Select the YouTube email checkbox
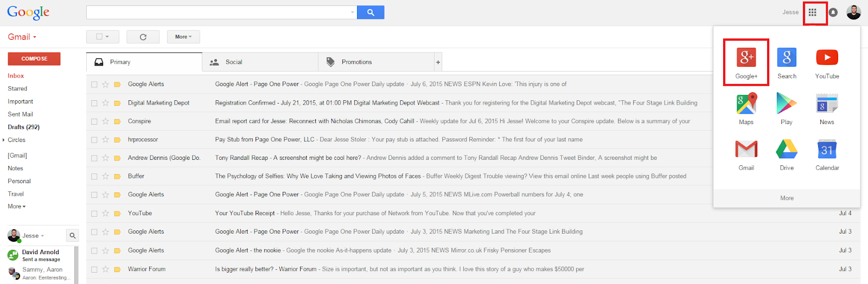The width and height of the screenshot is (868, 284). pos(94,214)
